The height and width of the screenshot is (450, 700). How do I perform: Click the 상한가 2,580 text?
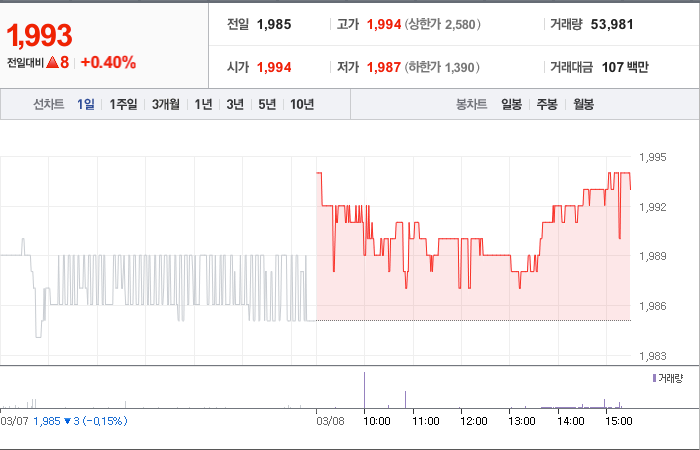point(443,24)
